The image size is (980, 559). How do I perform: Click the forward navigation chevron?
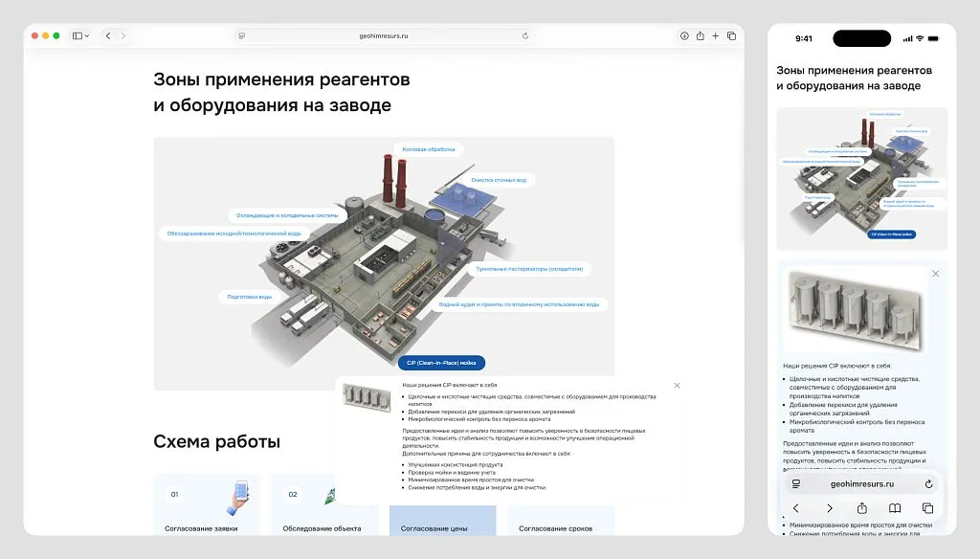(x=123, y=35)
